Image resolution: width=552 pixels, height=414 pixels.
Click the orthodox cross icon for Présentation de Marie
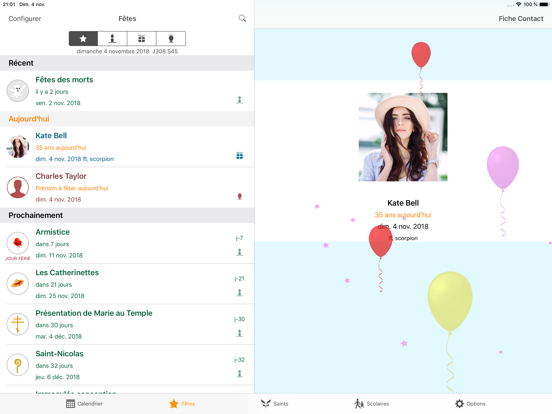coord(18,324)
